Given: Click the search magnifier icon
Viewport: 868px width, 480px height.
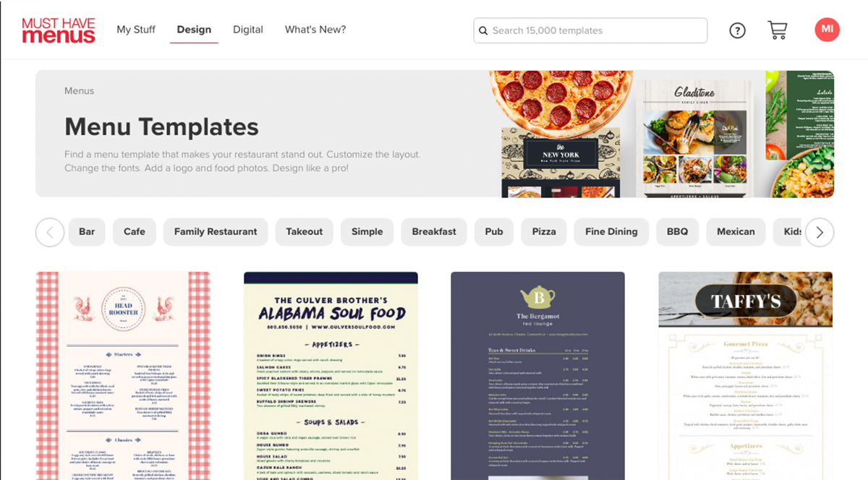Looking at the screenshot, I should pos(484,31).
